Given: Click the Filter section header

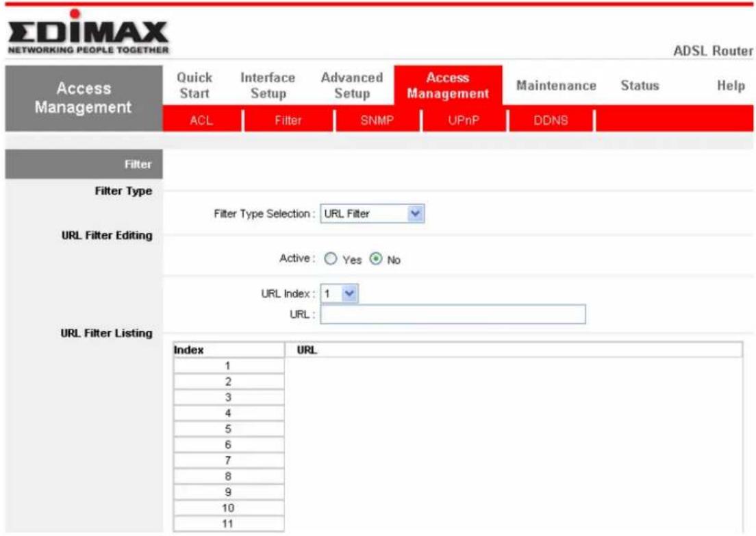Looking at the screenshot, I should pyautogui.click(x=84, y=165).
